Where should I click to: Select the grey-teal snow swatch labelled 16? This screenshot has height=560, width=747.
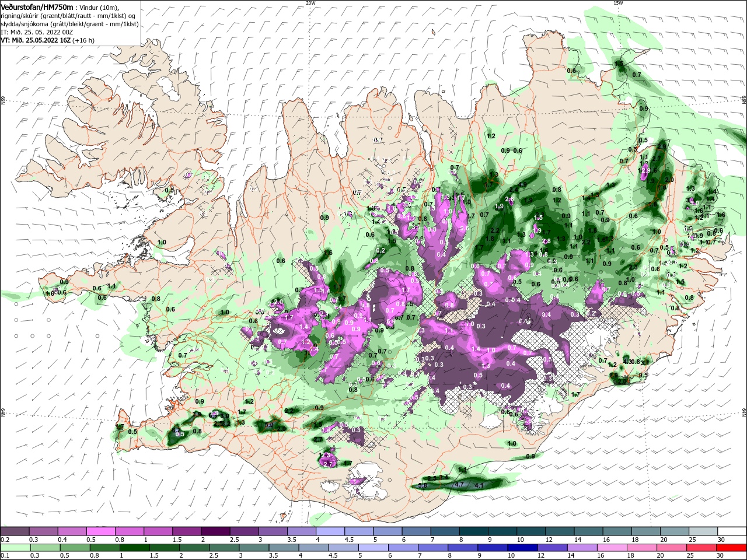[x=617, y=531]
